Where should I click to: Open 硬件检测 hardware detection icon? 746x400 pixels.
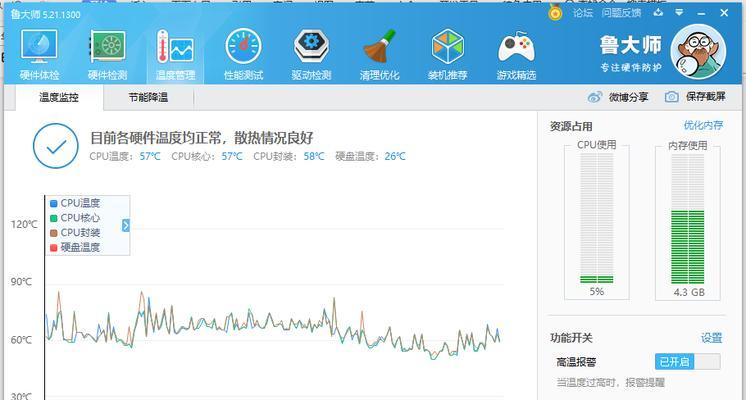coord(108,46)
